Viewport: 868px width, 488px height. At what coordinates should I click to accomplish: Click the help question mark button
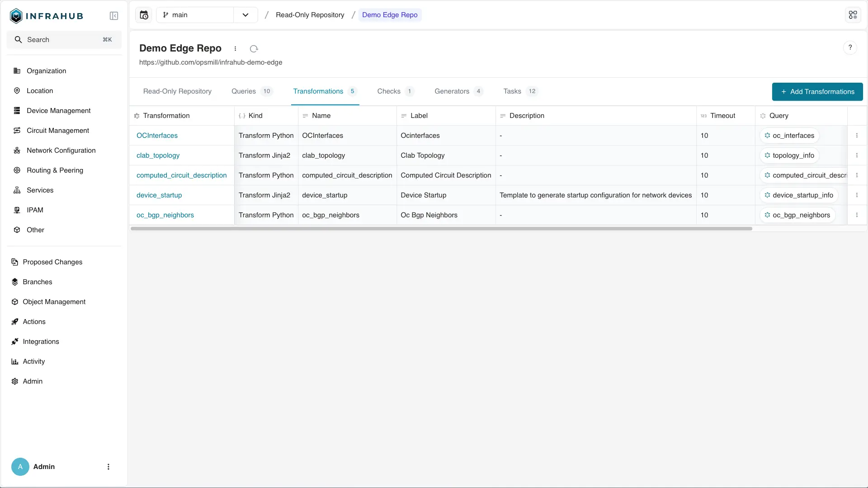(x=850, y=47)
